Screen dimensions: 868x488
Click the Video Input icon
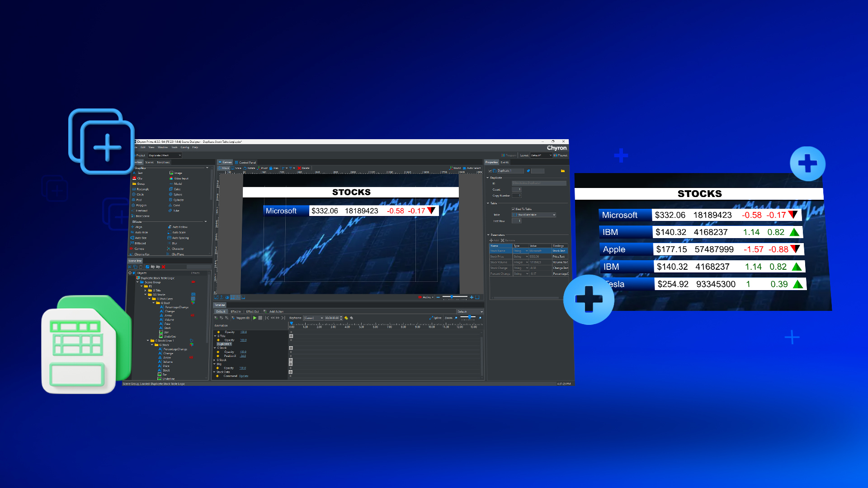tap(171, 178)
